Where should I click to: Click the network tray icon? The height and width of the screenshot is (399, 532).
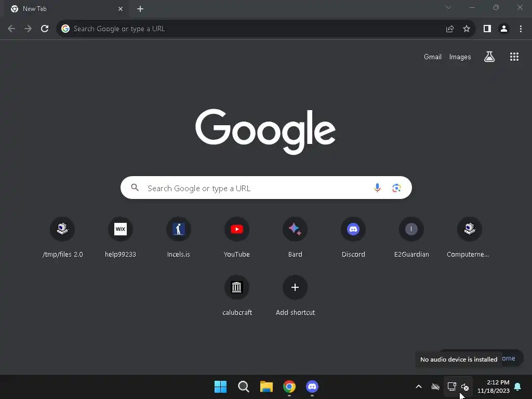pyautogui.click(x=451, y=387)
